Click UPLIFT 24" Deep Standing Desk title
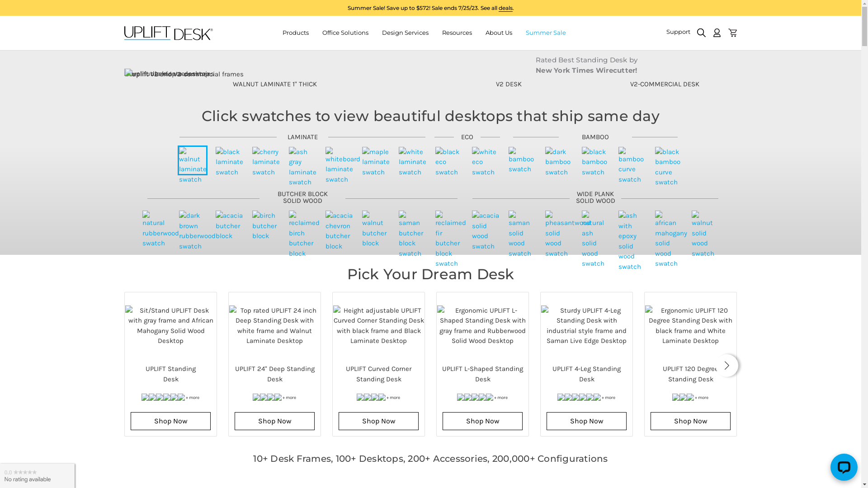This screenshot has width=868, height=488. click(x=274, y=374)
